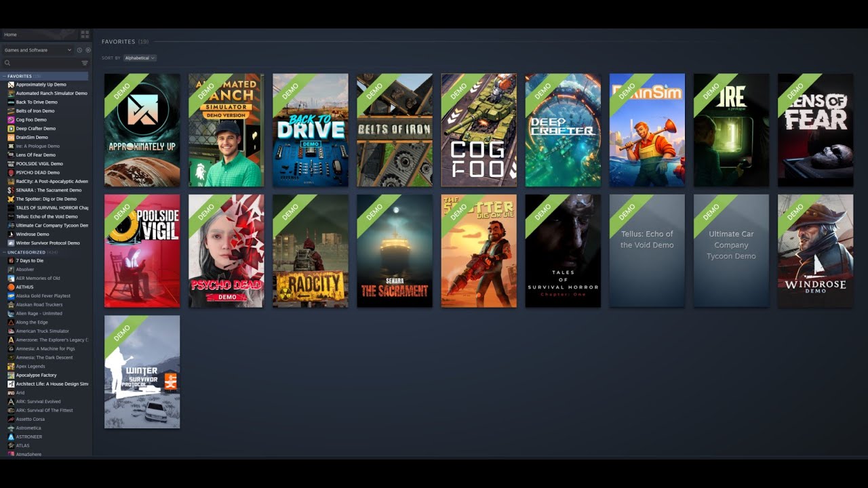Click POOLSIDE VIGIL Demo sidebar icon
Screen dimensions: 868x488
coord(11,164)
